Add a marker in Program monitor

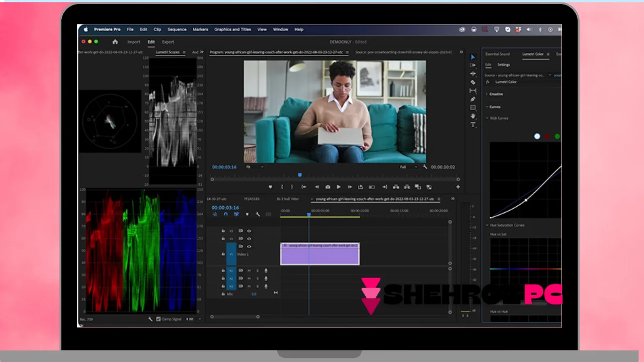point(270,187)
